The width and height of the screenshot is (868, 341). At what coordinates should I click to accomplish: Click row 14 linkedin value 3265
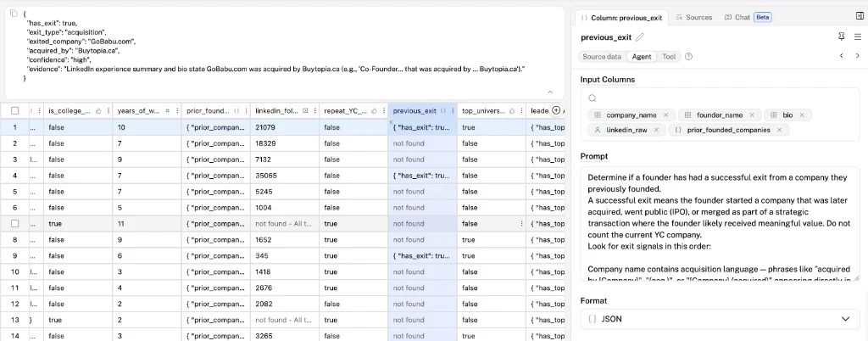click(x=285, y=336)
